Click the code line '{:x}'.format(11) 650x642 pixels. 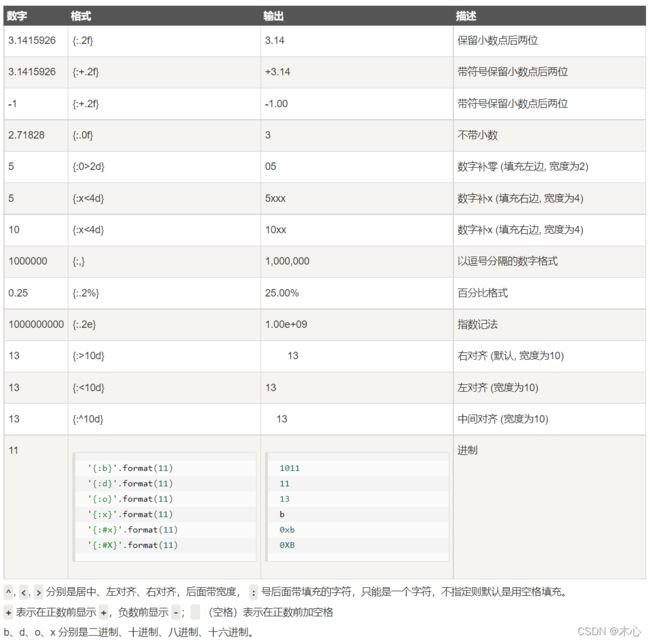(x=130, y=514)
